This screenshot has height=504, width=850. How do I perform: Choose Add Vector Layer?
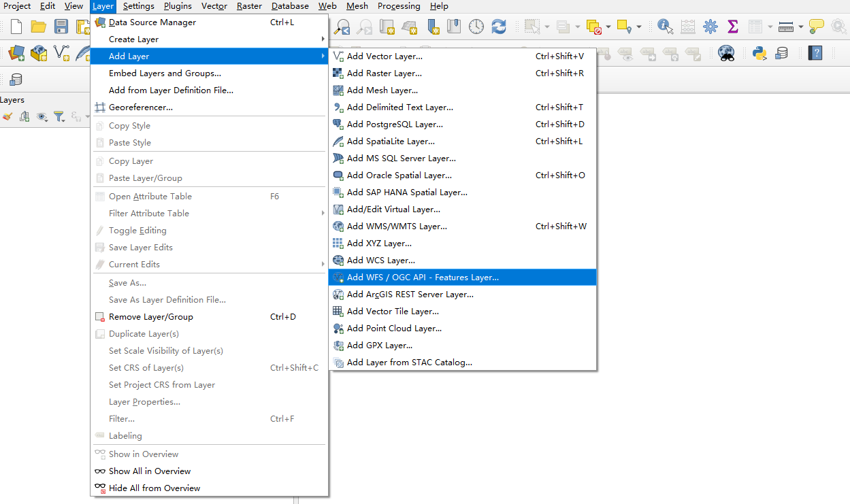462,56
